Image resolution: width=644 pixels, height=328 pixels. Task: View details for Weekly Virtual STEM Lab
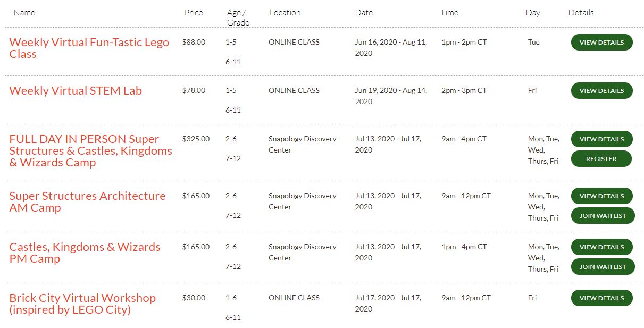click(x=601, y=91)
